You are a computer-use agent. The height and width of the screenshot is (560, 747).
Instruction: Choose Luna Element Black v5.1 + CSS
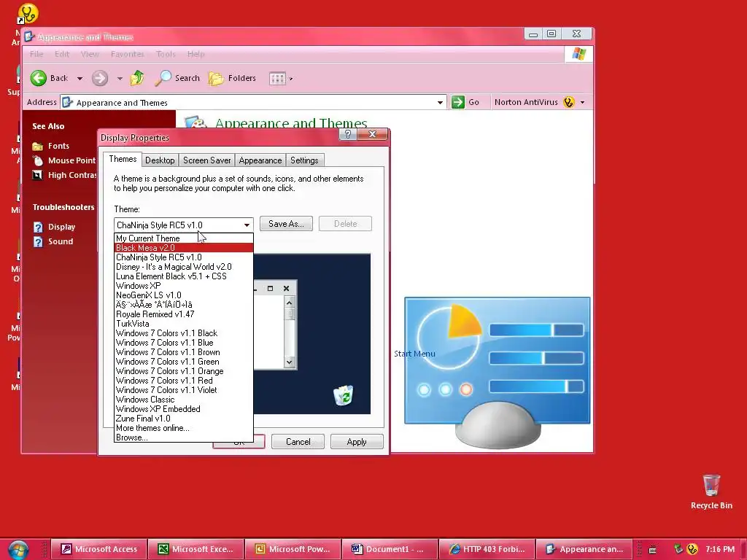[183, 276]
